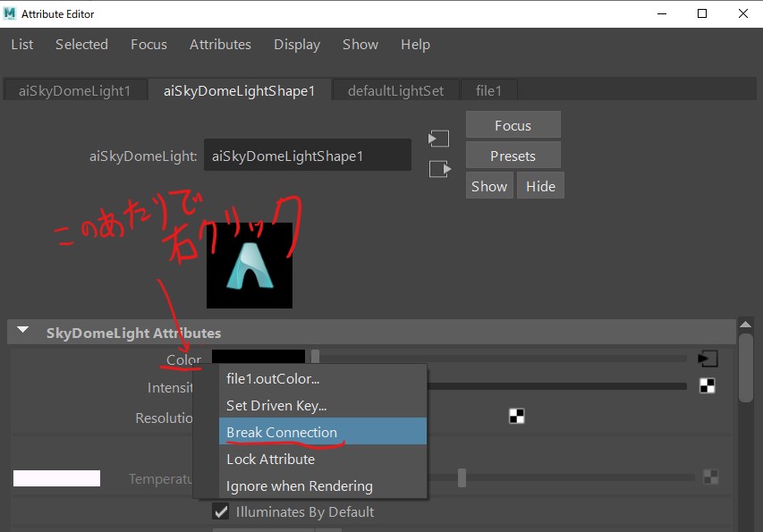The width and height of the screenshot is (763, 532).
Task: Open the Display menu
Action: tap(297, 44)
